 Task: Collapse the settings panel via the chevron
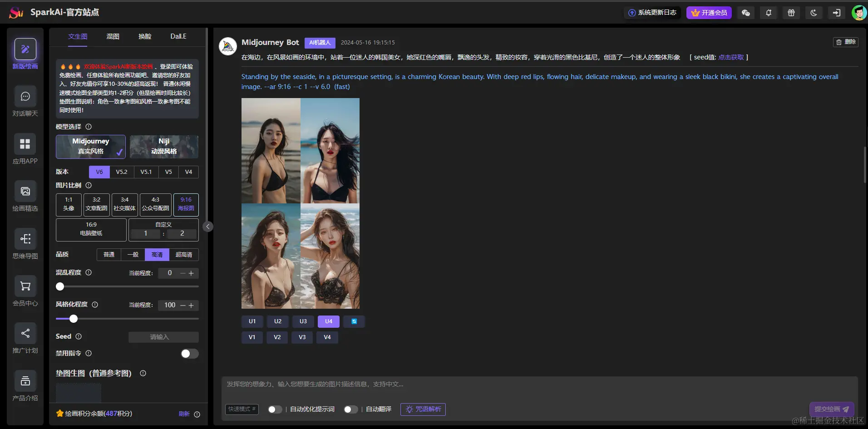point(207,226)
